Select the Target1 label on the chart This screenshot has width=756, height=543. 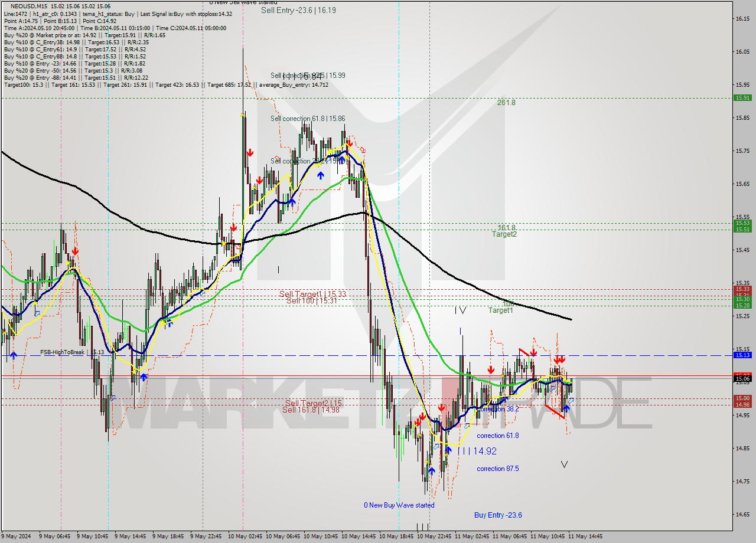click(500, 310)
